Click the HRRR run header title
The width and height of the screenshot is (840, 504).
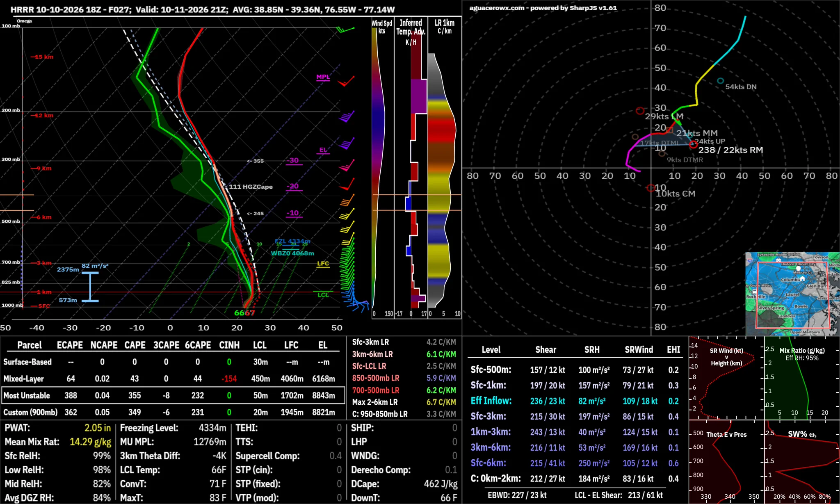[203, 9]
